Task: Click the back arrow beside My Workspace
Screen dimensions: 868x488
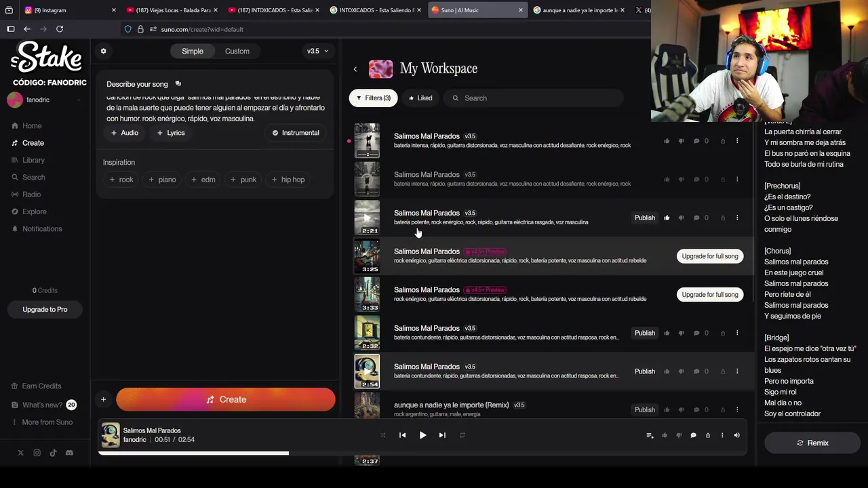Action: click(x=355, y=68)
